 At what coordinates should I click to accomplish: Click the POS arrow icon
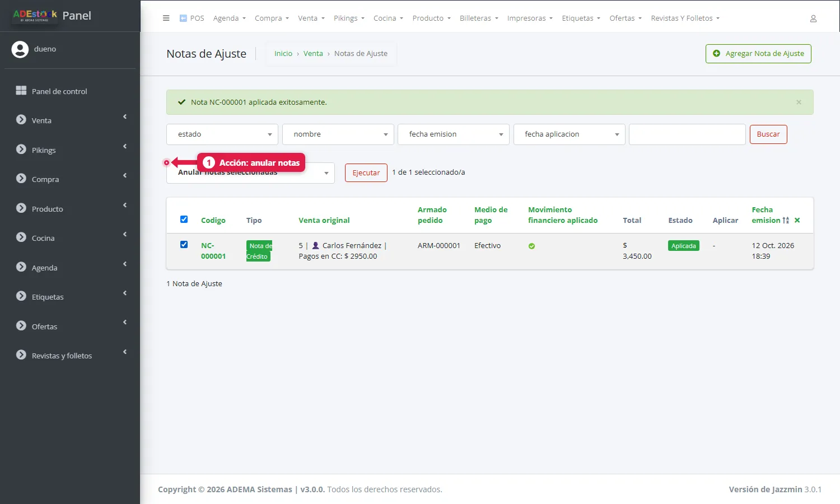tap(183, 18)
